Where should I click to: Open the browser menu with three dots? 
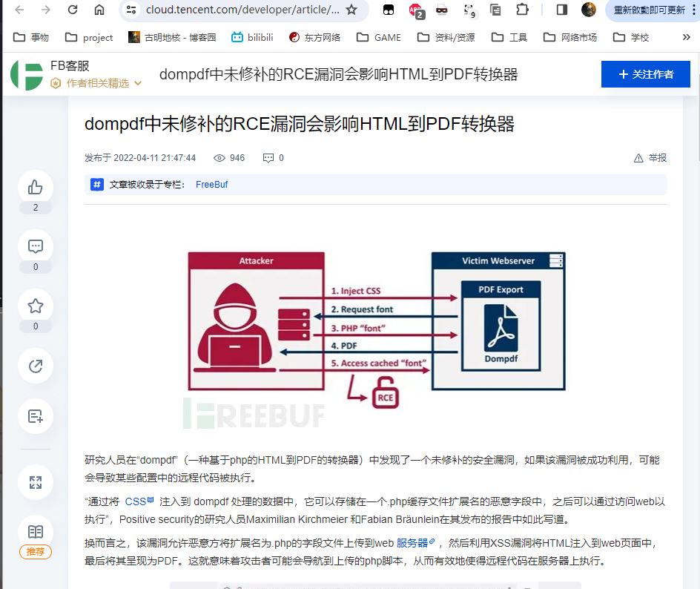pos(696,10)
